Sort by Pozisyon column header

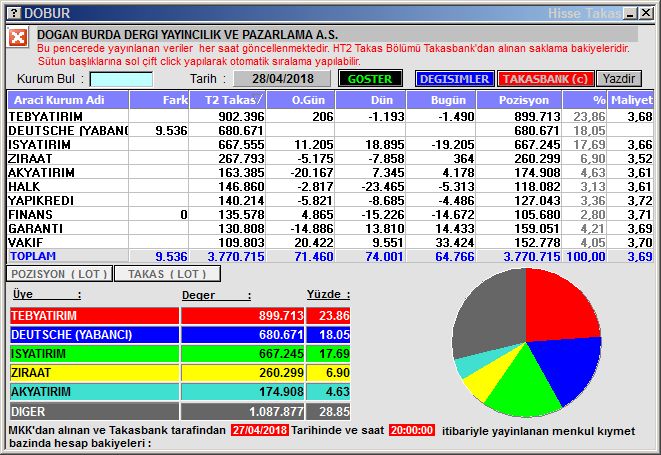[x=519, y=100]
